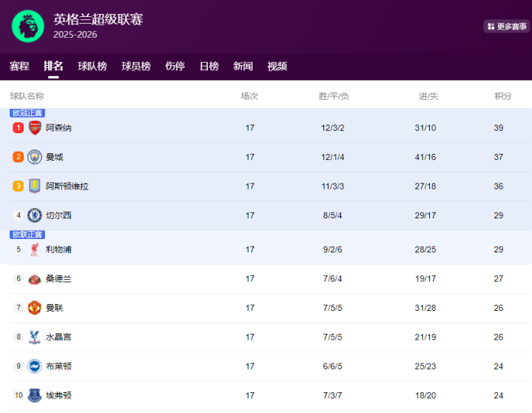This screenshot has width=532, height=413.
Task: Go to the 日榜 tab
Action: click(209, 66)
